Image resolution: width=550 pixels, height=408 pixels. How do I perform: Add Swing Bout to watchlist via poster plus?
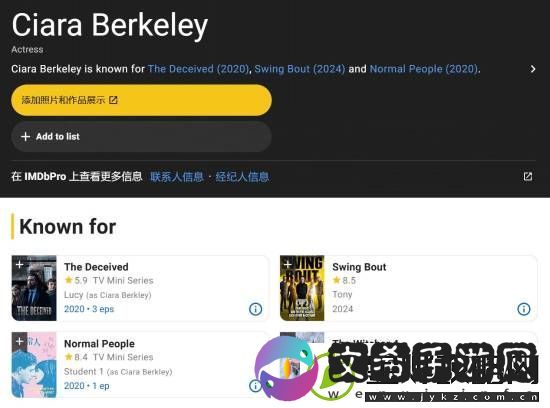pos(288,264)
